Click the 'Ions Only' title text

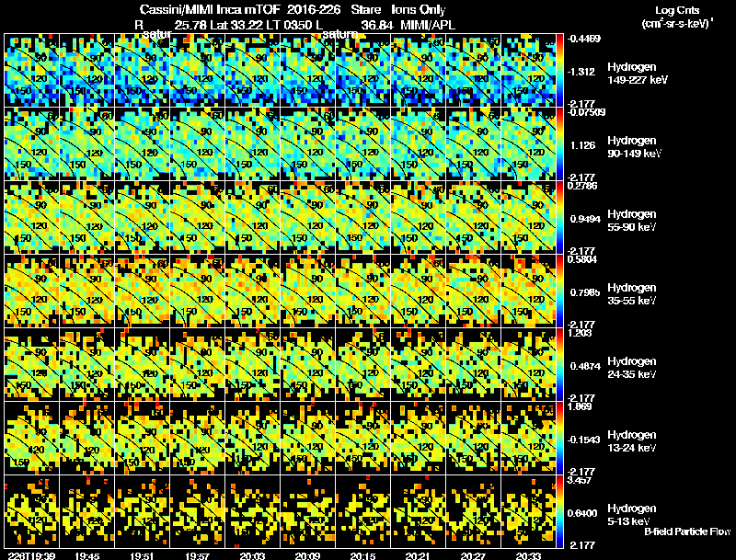pyautogui.click(x=419, y=10)
